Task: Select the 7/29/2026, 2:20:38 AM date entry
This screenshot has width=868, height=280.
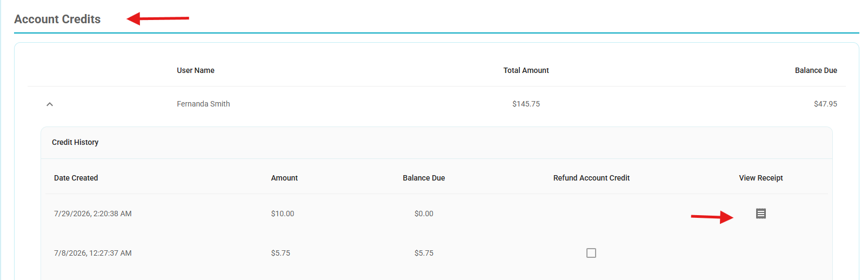Action: 93,214
